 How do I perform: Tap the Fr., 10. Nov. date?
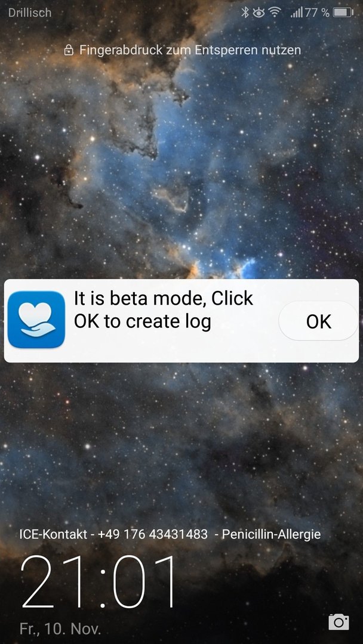[60, 628]
